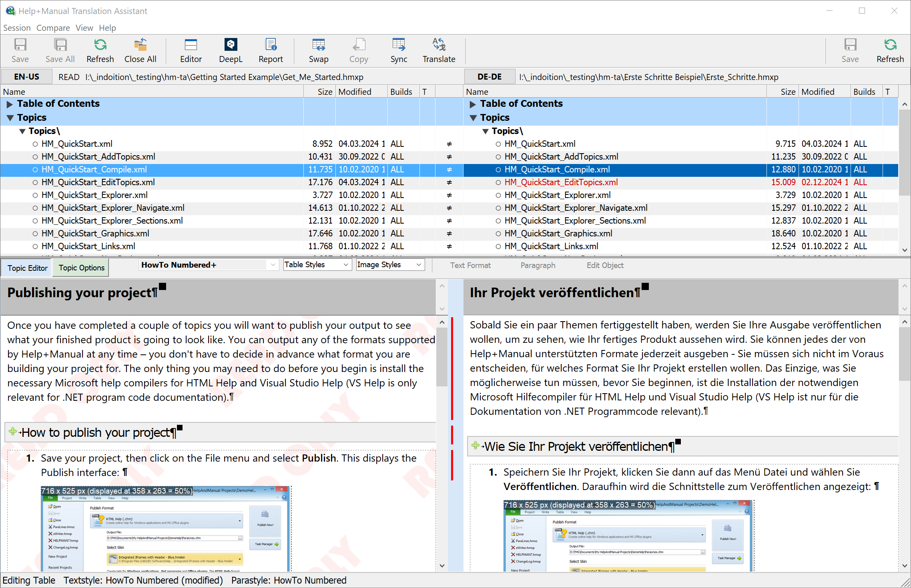
Task: Click the EN-US language button
Action: coord(27,77)
